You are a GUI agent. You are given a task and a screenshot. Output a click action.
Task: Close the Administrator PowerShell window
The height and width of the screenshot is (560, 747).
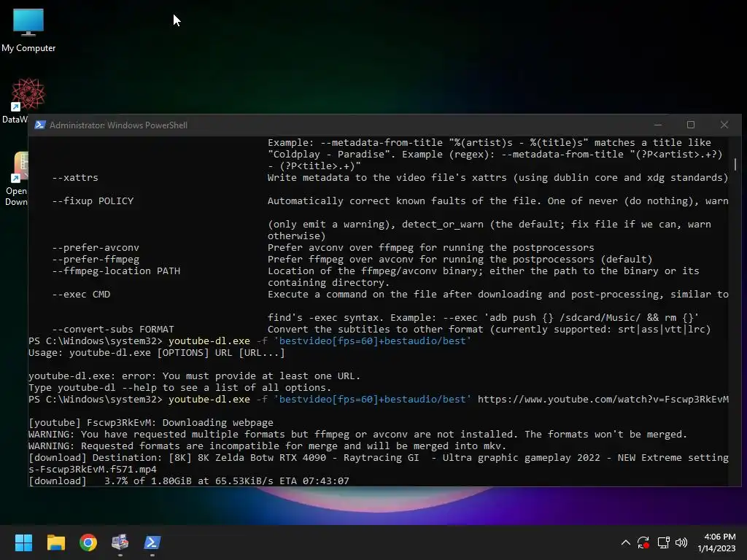pos(724,125)
